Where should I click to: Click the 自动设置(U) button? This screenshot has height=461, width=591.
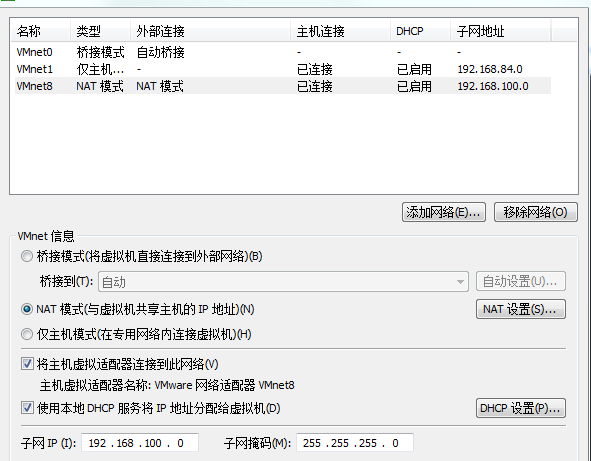click(521, 282)
